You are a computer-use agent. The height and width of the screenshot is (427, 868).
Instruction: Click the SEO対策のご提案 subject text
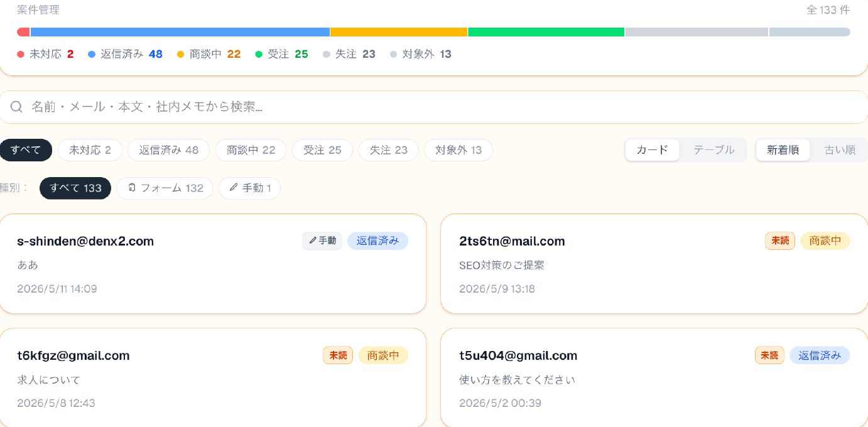[502, 265]
